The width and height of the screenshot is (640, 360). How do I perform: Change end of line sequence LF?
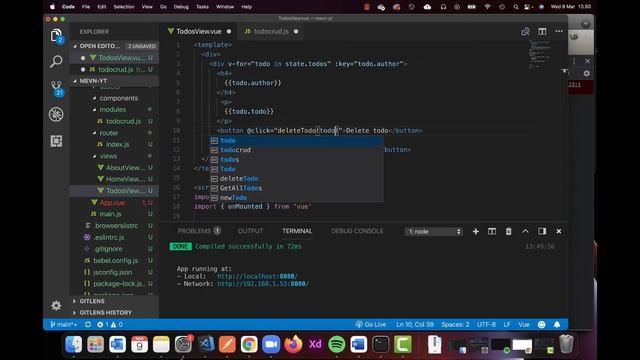507,324
